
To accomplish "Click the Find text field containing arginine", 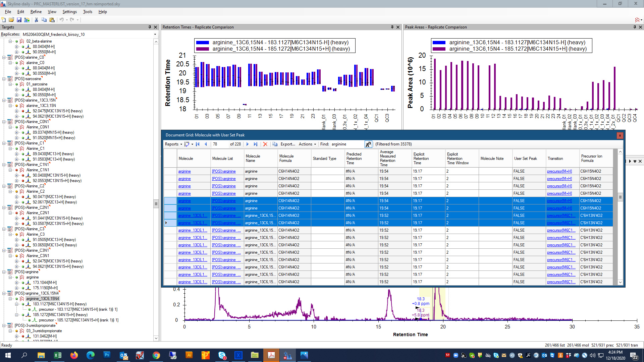I will (x=346, y=144).
